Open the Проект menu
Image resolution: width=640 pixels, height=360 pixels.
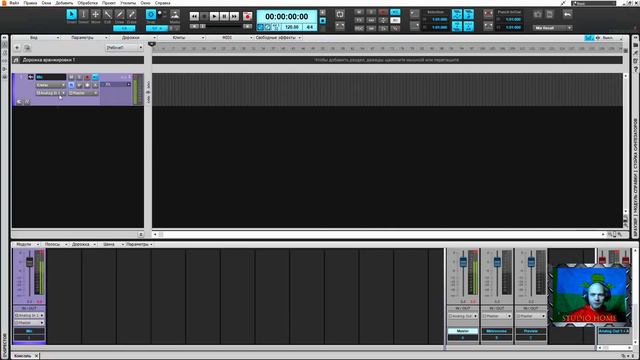(109, 3)
